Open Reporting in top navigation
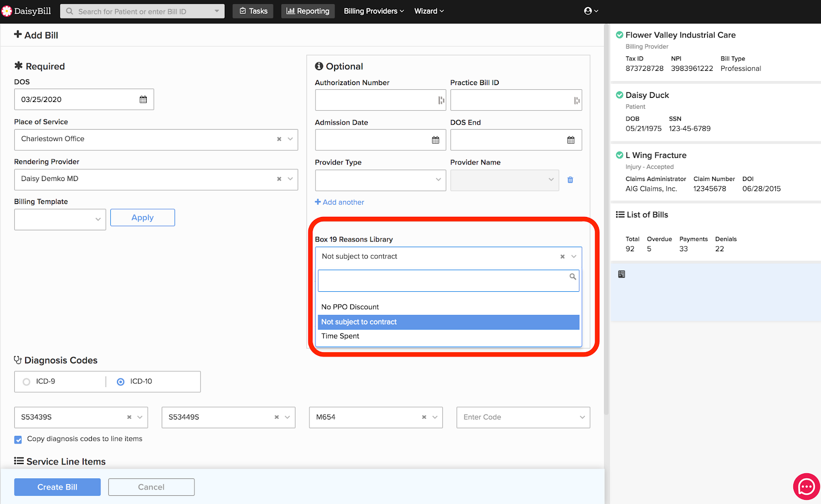Screen dimensions: 821x504 pos(308,11)
